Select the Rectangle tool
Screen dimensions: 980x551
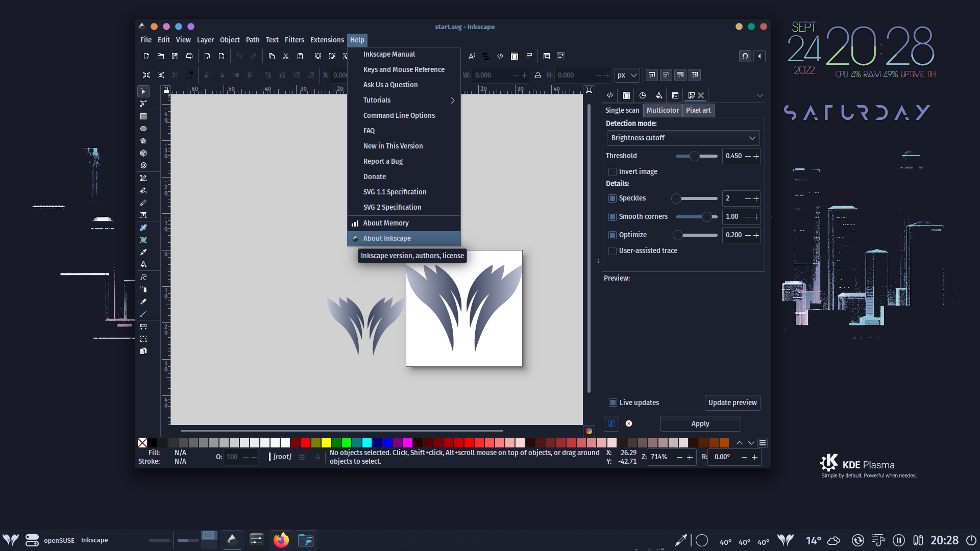click(143, 116)
